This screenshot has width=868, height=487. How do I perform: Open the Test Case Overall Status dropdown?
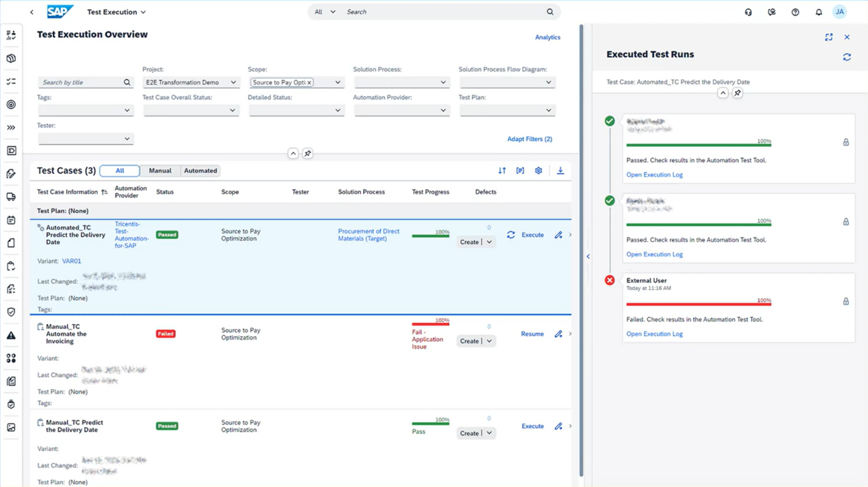(x=190, y=110)
